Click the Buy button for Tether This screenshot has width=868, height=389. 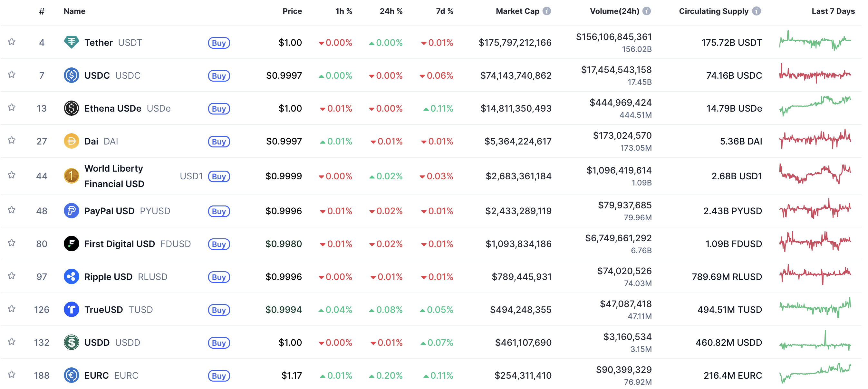pyautogui.click(x=219, y=43)
